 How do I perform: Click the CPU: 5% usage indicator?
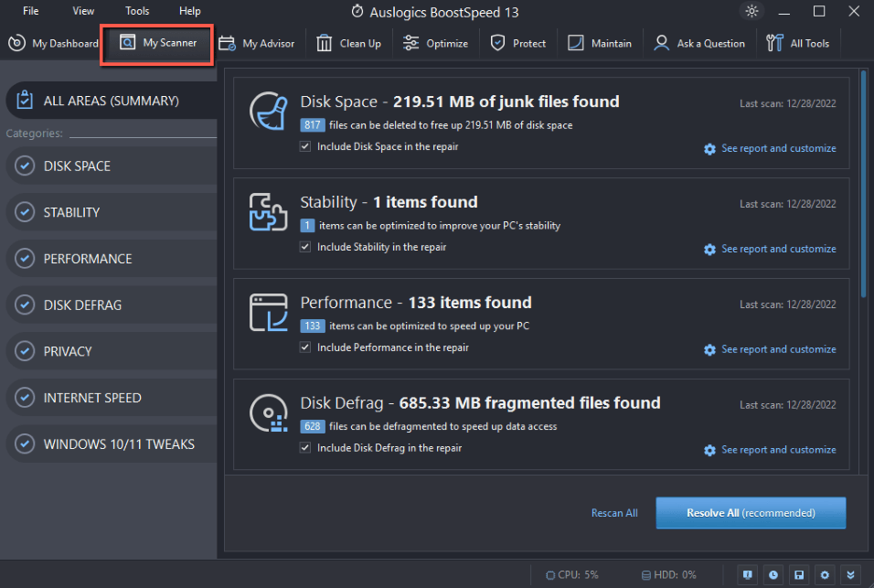pyautogui.click(x=572, y=574)
